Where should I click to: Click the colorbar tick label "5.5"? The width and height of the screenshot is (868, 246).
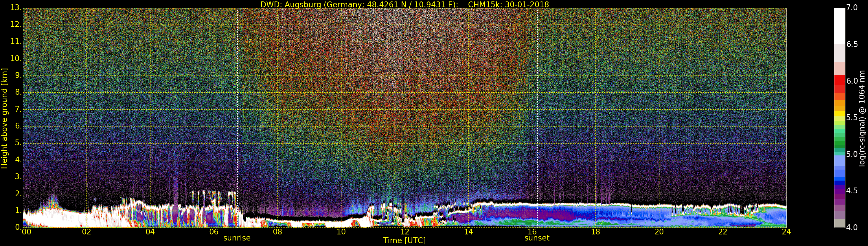pos(852,117)
